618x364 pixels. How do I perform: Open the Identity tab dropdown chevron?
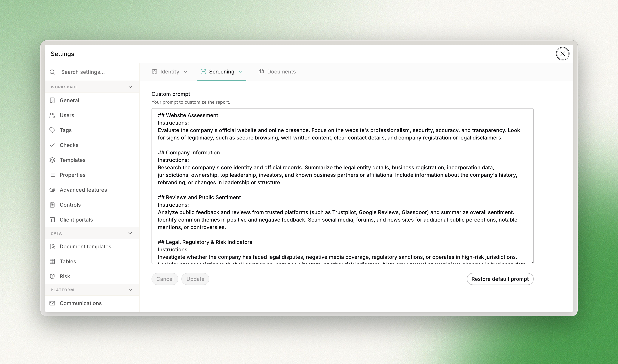185,72
